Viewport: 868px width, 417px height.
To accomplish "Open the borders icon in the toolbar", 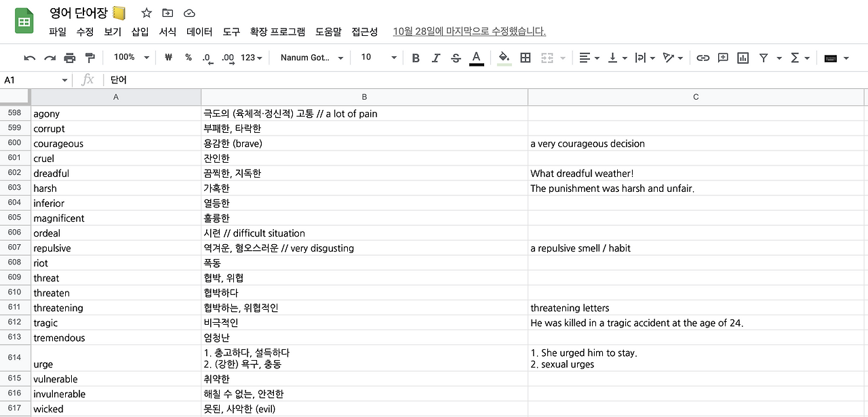I will (525, 58).
